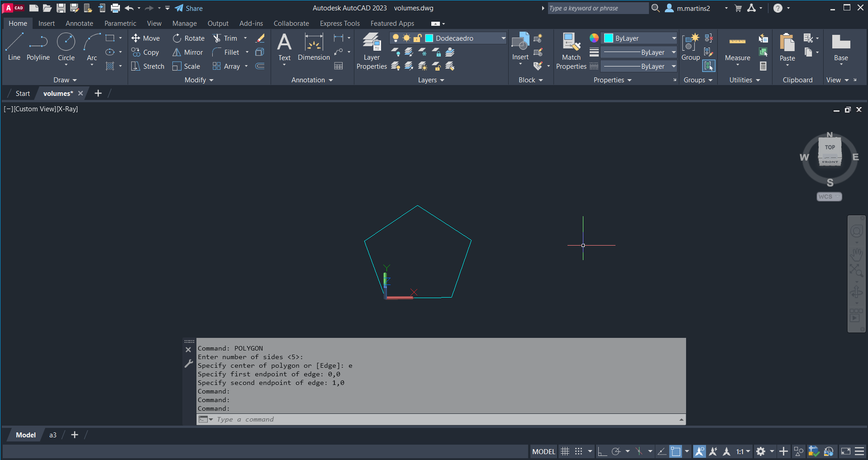
Task: Toggle snap mode in status bar
Action: (578, 451)
